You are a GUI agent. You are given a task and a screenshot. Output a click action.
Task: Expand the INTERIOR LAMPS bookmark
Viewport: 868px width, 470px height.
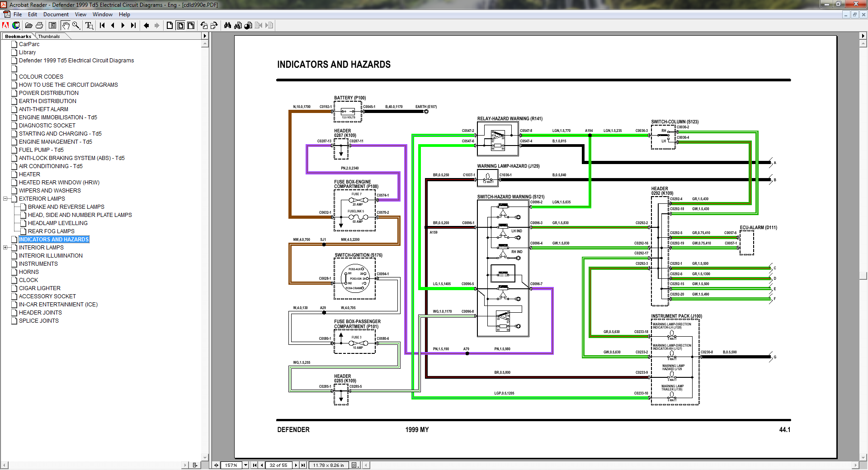click(x=5, y=248)
